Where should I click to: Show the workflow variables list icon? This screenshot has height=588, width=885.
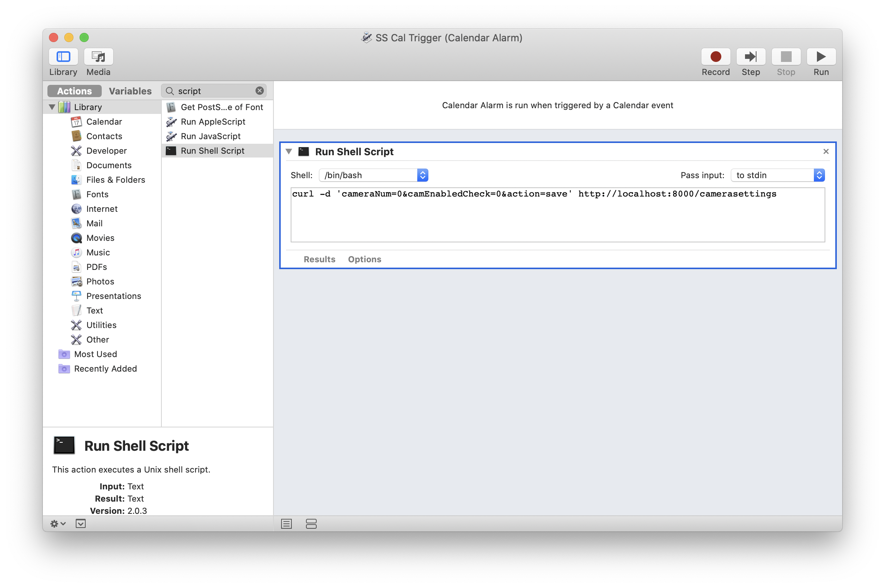[311, 523]
